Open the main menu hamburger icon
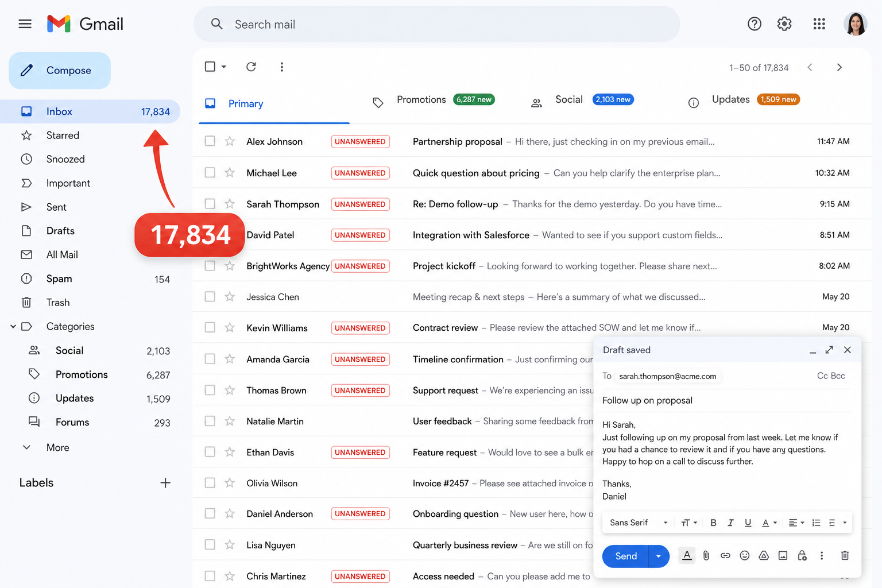 (x=25, y=24)
